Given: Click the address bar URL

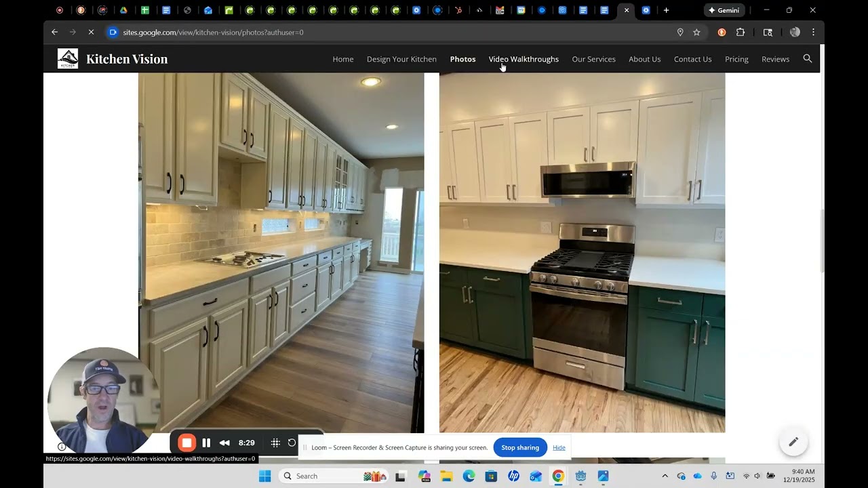Looking at the screenshot, I should click(213, 32).
